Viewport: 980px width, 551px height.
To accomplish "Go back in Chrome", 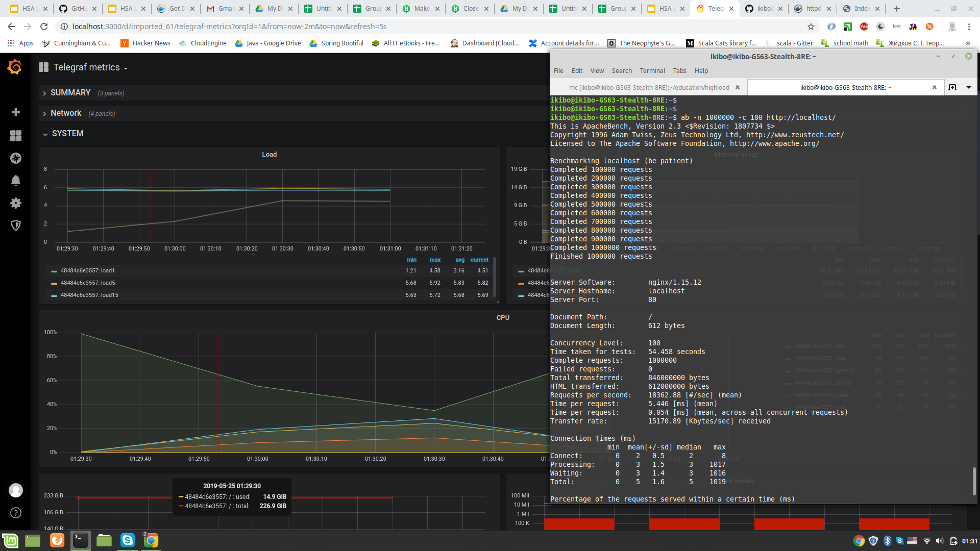I will tap(11, 27).
